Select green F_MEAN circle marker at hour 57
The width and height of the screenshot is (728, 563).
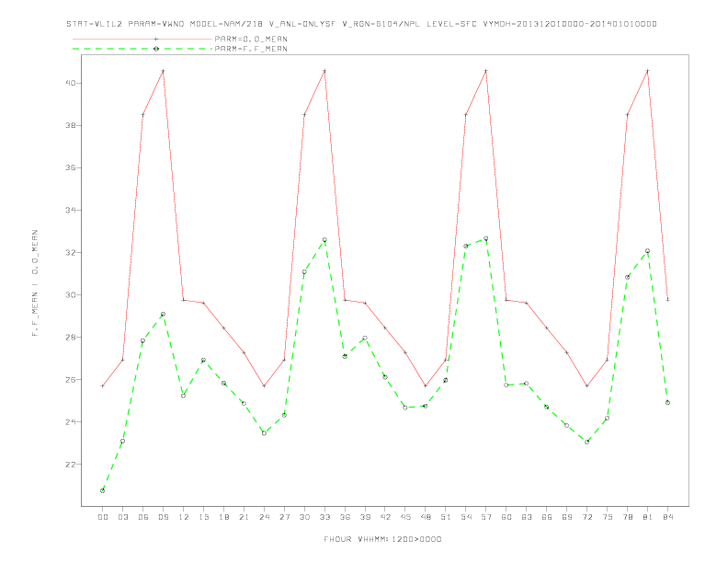pyautogui.click(x=486, y=238)
